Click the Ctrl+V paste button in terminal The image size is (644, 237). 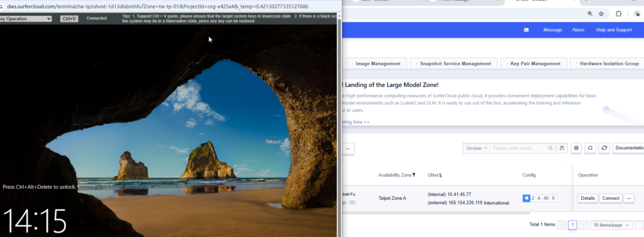pyautogui.click(x=69, y=18)
